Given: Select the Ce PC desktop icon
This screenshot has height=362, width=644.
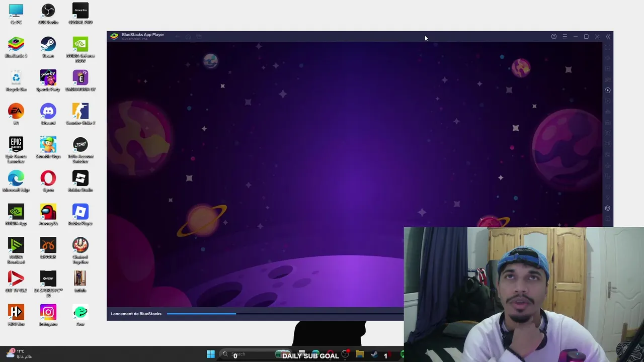Looking at the screenshot, I should [x=16, y=14].
